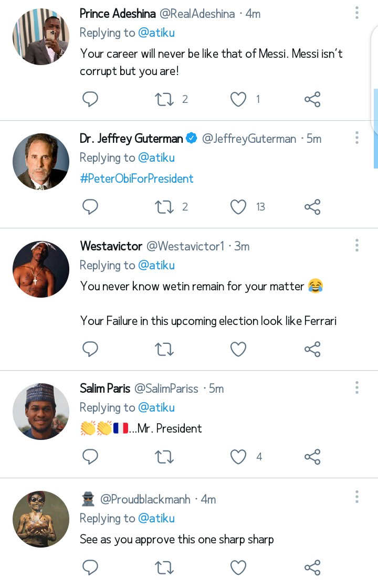Open Salim Paris's profile from display name
The width and height of the screenshot is (378, 588).
104,388
